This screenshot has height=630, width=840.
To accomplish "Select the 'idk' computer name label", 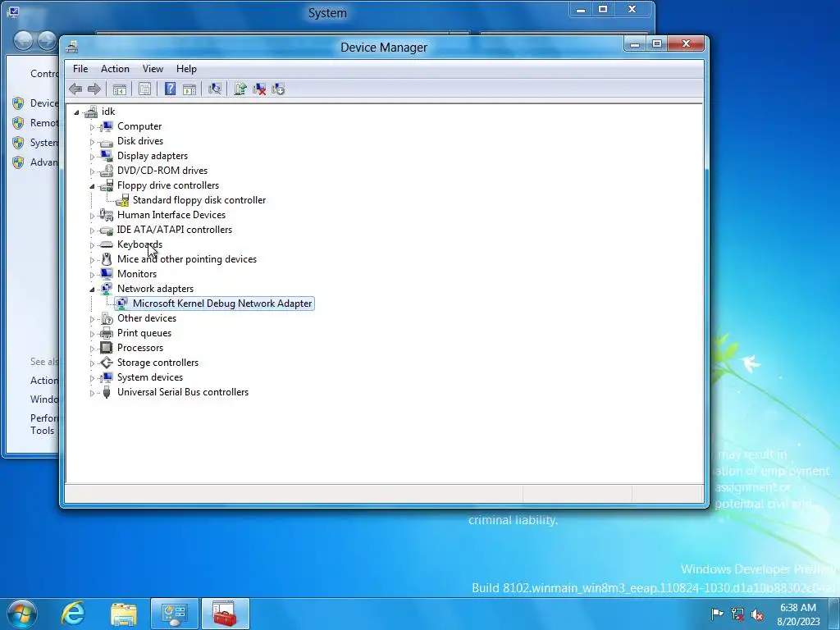I will (108, 112).
